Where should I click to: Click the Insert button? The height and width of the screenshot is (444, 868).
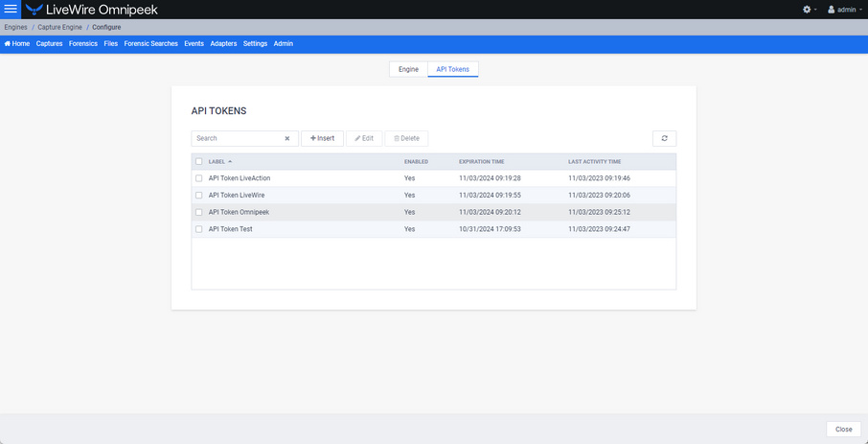click(x=322, y=139)
